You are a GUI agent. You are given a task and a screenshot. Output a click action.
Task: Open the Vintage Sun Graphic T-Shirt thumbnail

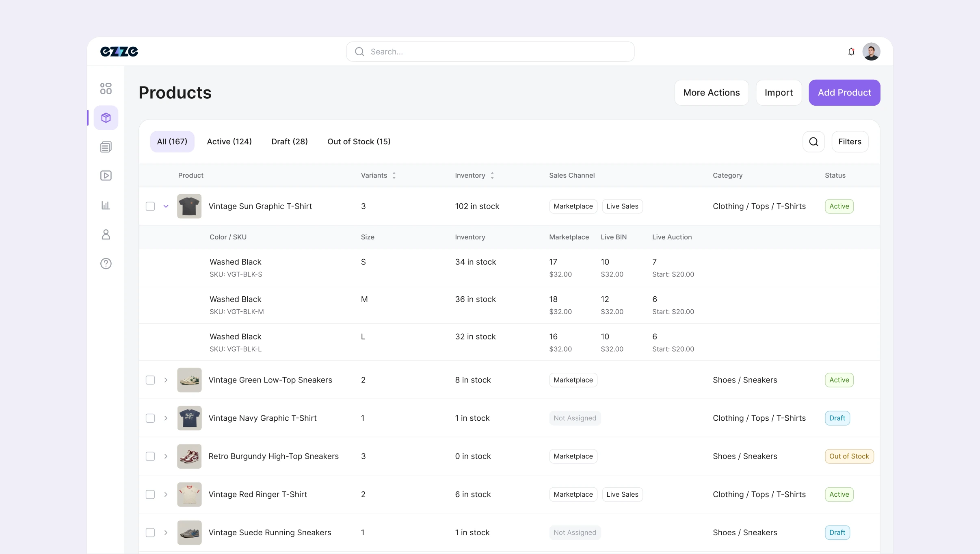tap(189, 206)
